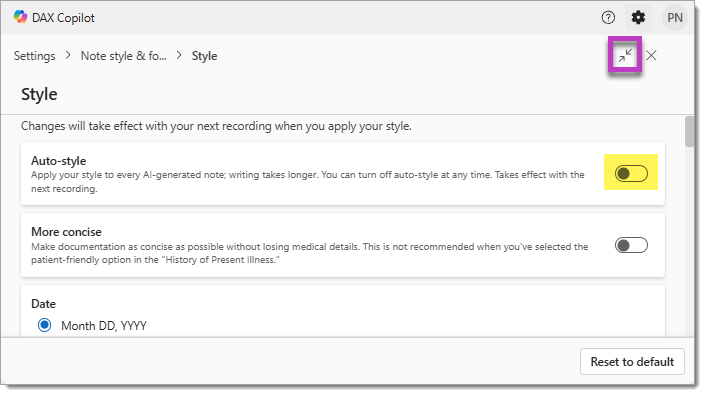
Task: Click the collapse window arrows icon
Action: tap(625, 55)
